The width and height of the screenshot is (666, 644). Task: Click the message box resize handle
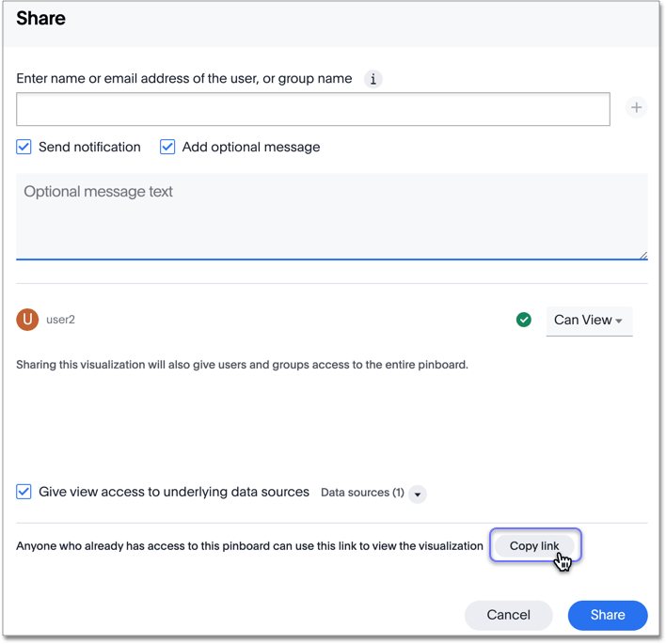click(642, 254)
